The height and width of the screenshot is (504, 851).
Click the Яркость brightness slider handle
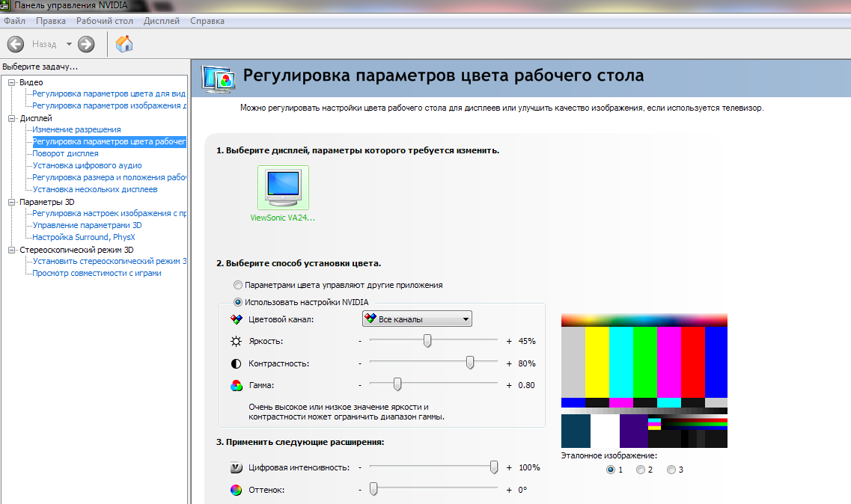(427, 341)
